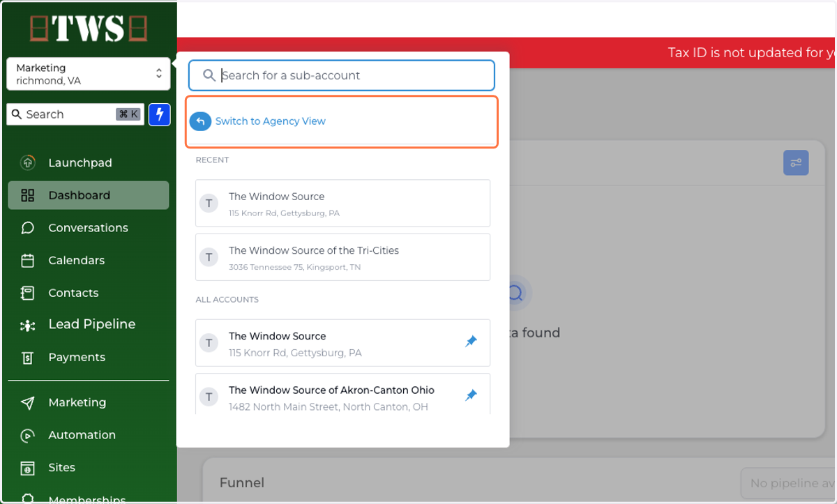This screenshot has width=837, height=504.
Task: Open the Marketing richmond, VA account switcher
Action: (89, 74)
